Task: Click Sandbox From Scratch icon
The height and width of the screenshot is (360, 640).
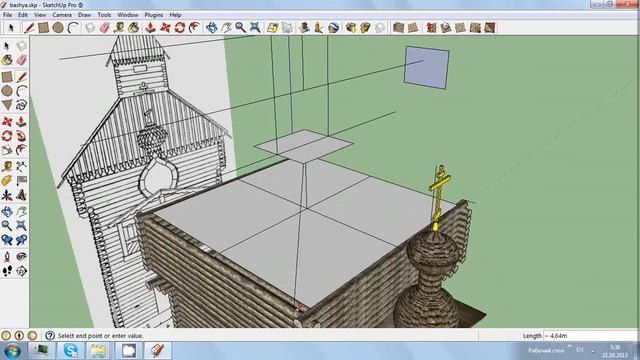Action: 413,28
